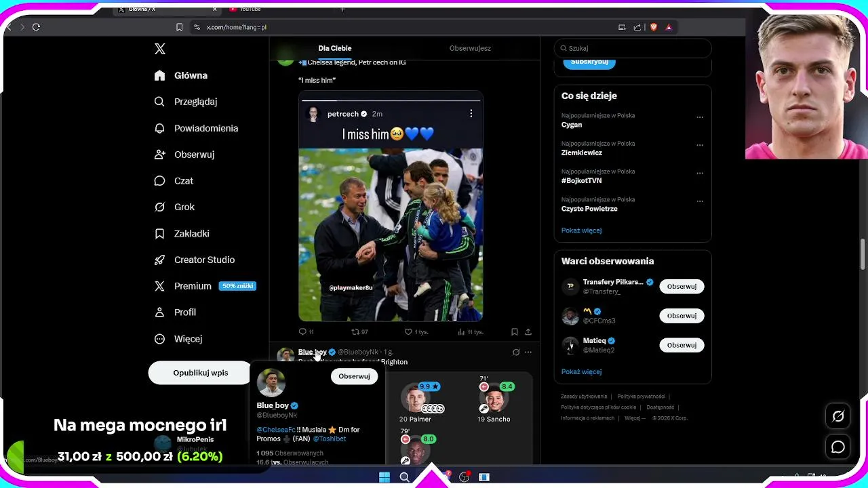
Task: Like the Petr Cech post
Action: click(x=416, y=332)
